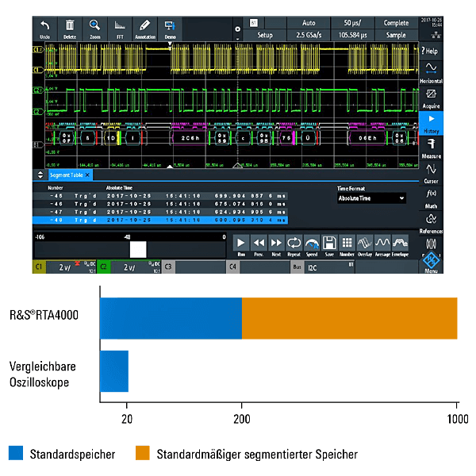Click the date and time display
Screen dimensions: 476x476
point(432,22)
